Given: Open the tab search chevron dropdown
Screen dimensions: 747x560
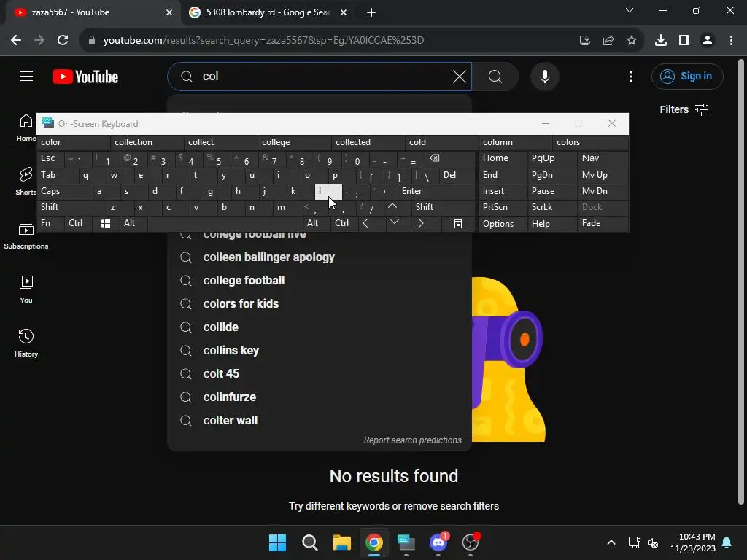Looking at the screenshot, I should click(x=630, y=10).
